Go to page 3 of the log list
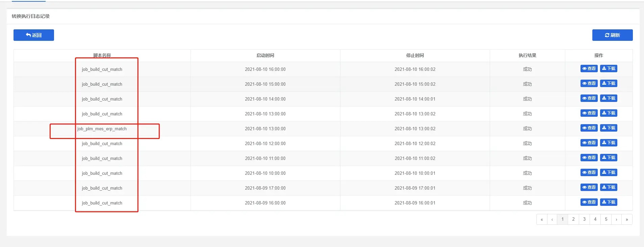Screen dimensions: 644x247 point(584,219)
